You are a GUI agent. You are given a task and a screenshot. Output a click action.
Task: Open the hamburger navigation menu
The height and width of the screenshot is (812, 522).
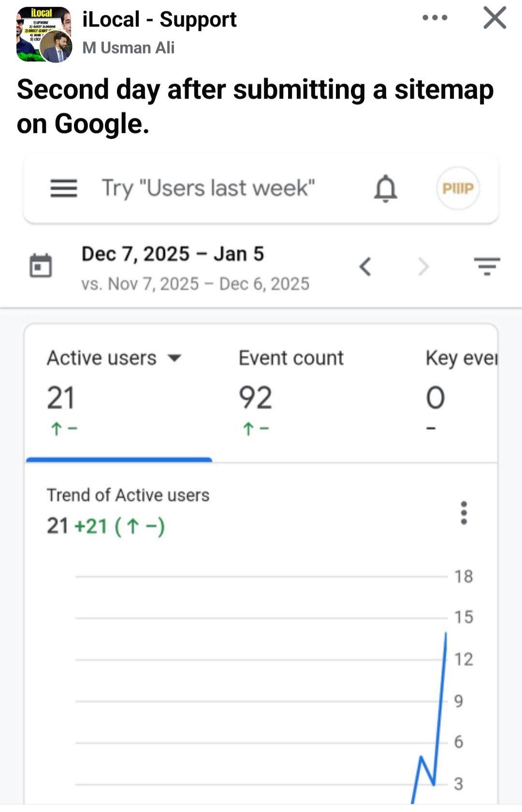tap(64, 188)
